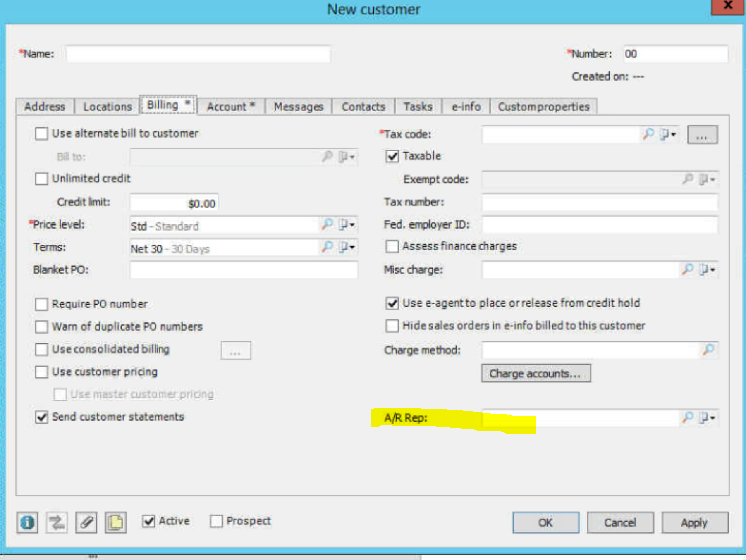Uncheck the Active checkbox
The height and width of the screenshot is (560, 746).
[148, 521]
